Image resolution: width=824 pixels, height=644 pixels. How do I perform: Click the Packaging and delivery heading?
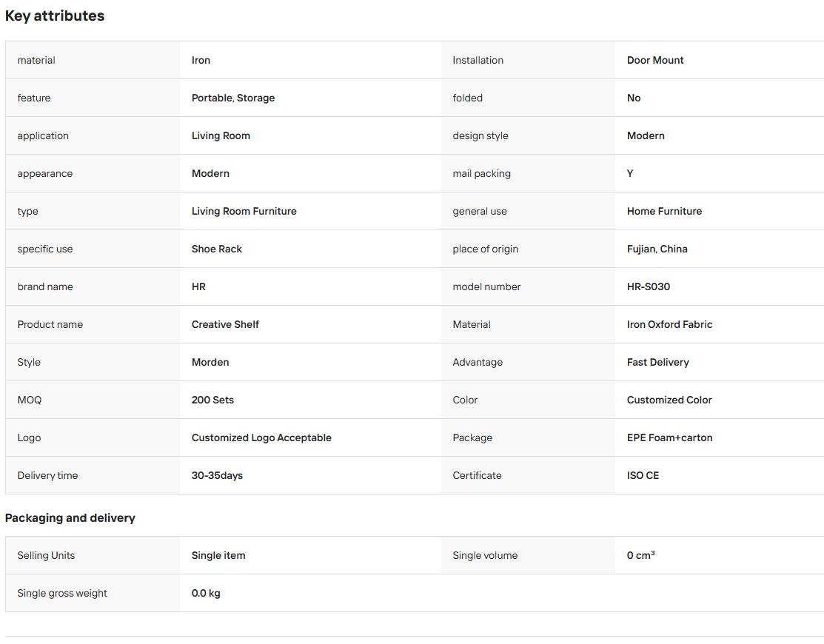click(70, 518)
